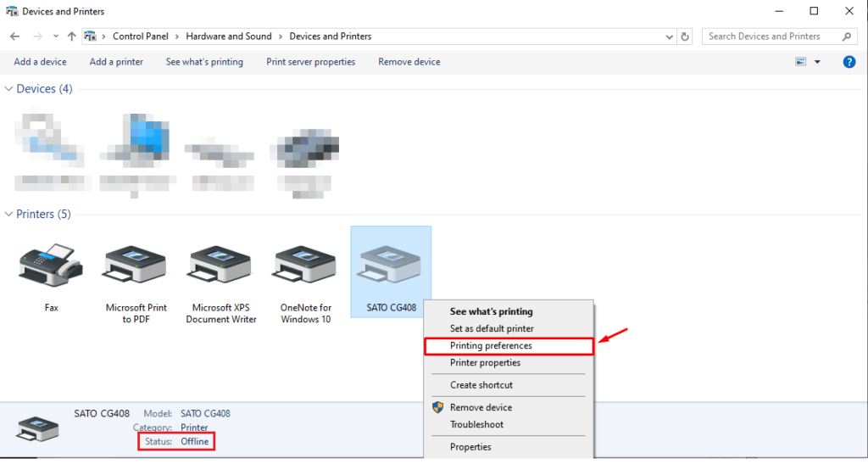Image resolution: width=868 pixels, height=464 pixels.
Task: Click the Status Offline value
Action: [195, 441]
